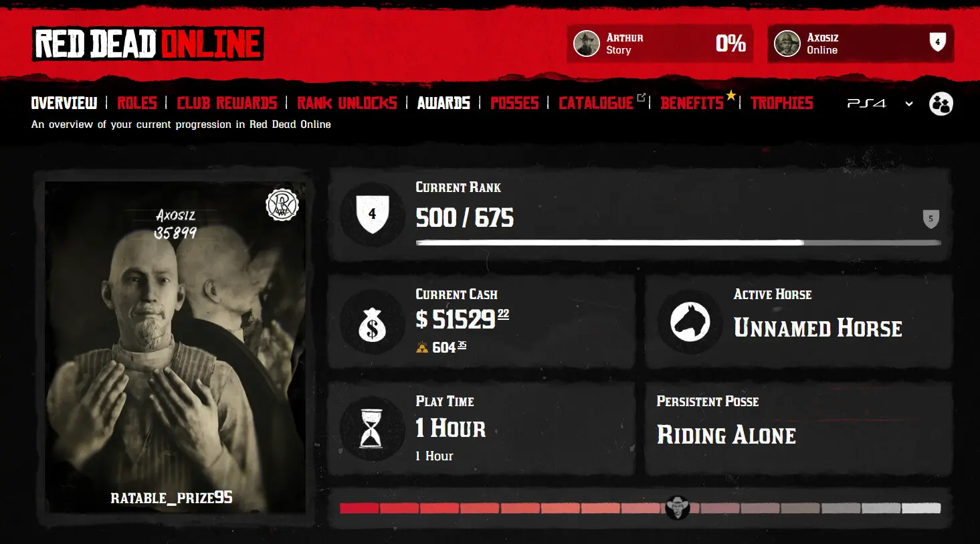Click the next rank 5 shield icon

pos(930,219)
